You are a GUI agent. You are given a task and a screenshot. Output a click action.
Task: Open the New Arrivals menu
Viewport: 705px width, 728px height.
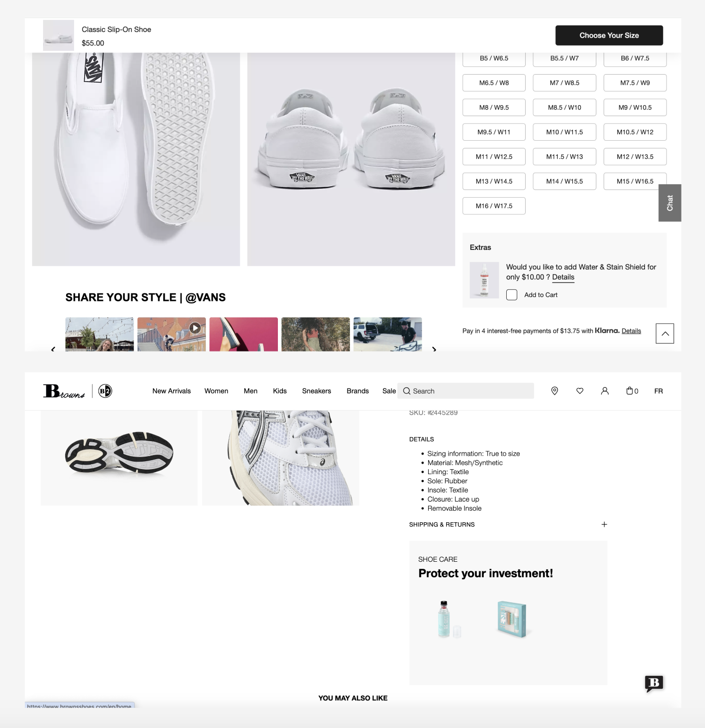click(x=172, y=391)
